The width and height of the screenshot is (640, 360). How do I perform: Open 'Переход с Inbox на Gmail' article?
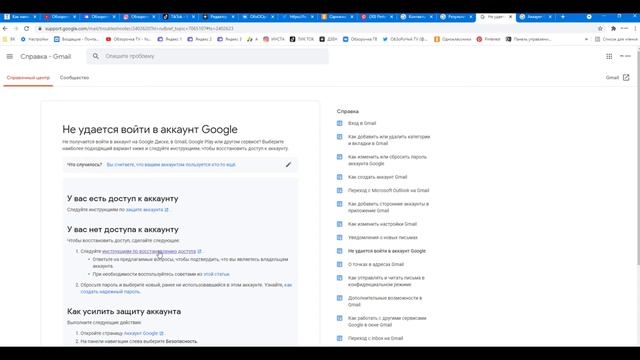pyautogui.click(x=376, y=338)
